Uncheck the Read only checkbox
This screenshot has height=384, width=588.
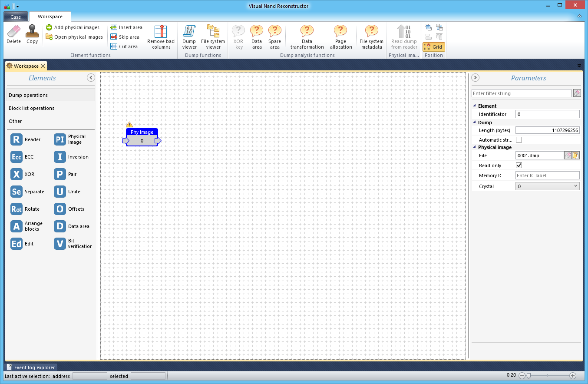pos(519,166)
